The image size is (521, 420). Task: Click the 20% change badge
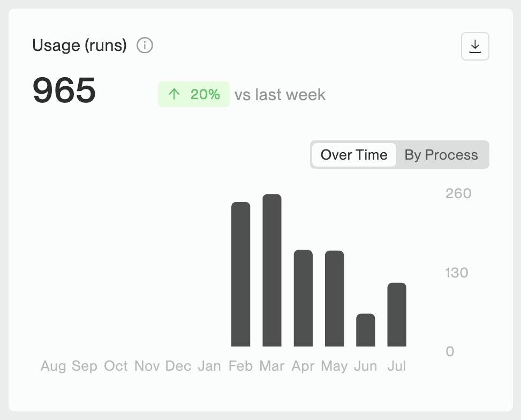(194, 94)
